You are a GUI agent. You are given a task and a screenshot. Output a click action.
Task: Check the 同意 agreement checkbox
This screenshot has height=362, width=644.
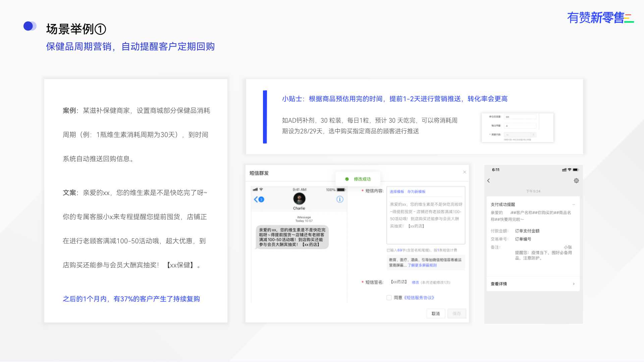389,298
